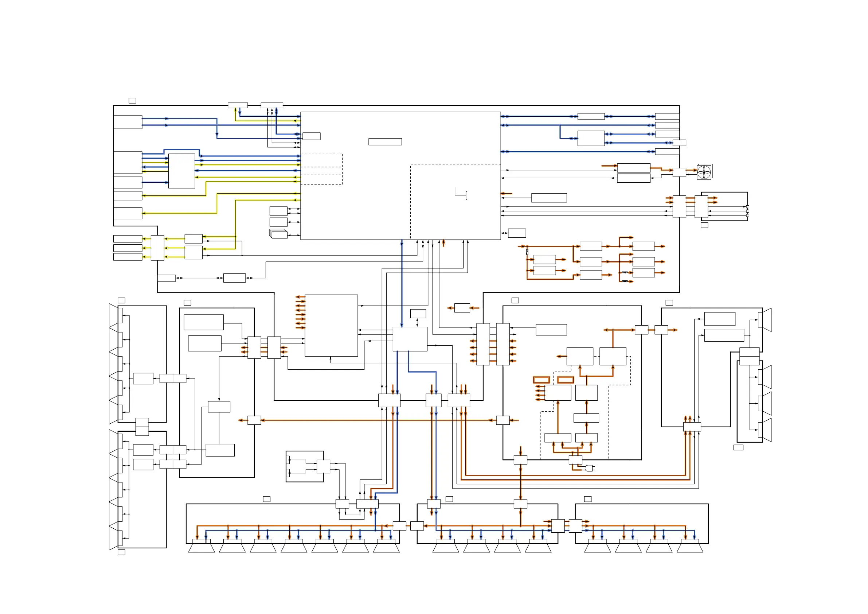
Task: Click the cooling fan symbol
Action: [704, 172]
